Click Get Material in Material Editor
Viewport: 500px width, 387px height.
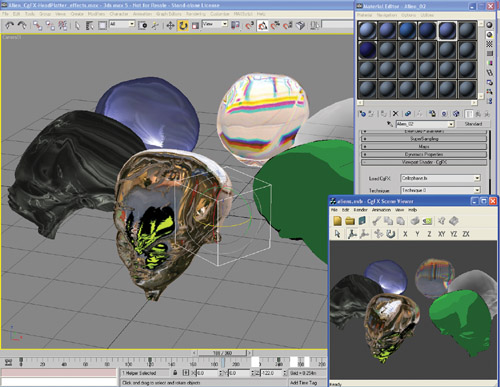pyautogui.click(x=362, y=114)
